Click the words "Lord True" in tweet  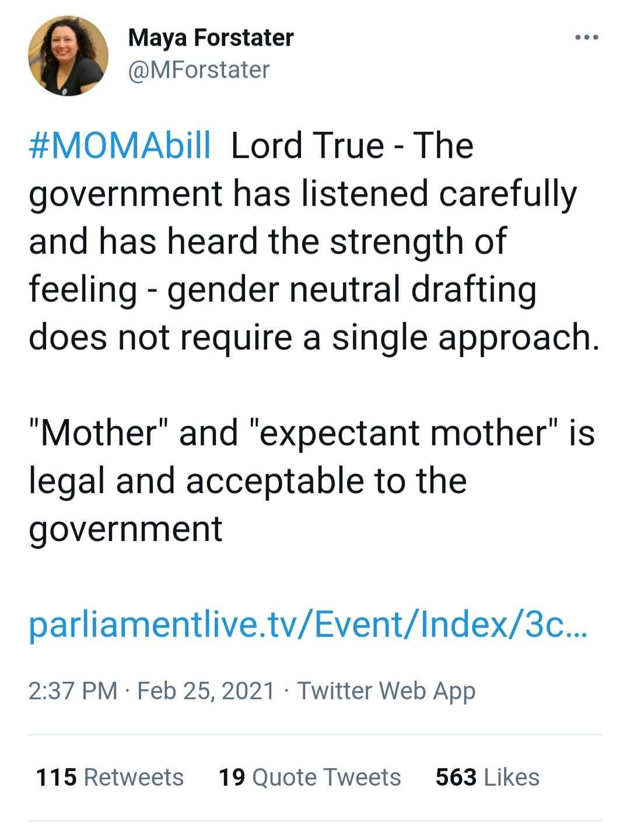[x=307, y=145]
